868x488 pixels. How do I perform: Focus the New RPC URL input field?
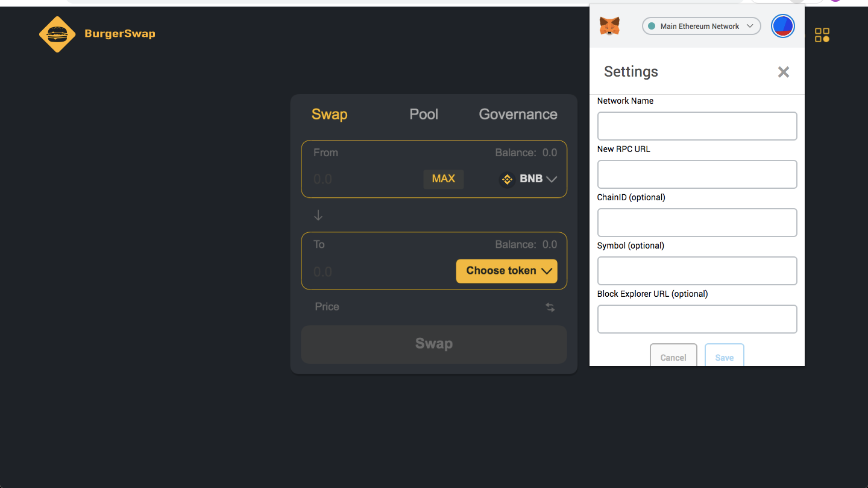click(x=697, y=174)
